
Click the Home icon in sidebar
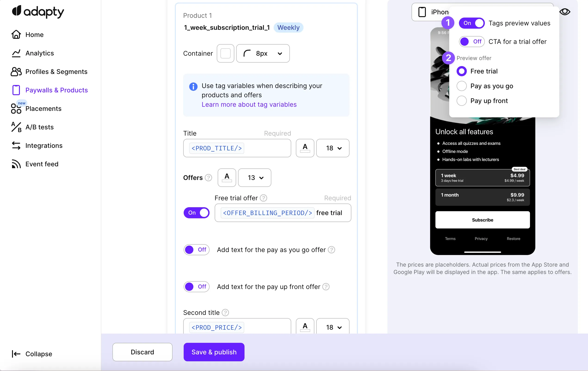pyautogui.click(x=16, y=35)
